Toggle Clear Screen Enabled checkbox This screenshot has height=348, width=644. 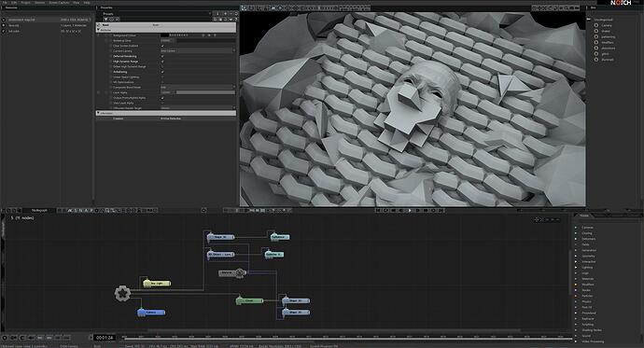[x=162, y=46]
